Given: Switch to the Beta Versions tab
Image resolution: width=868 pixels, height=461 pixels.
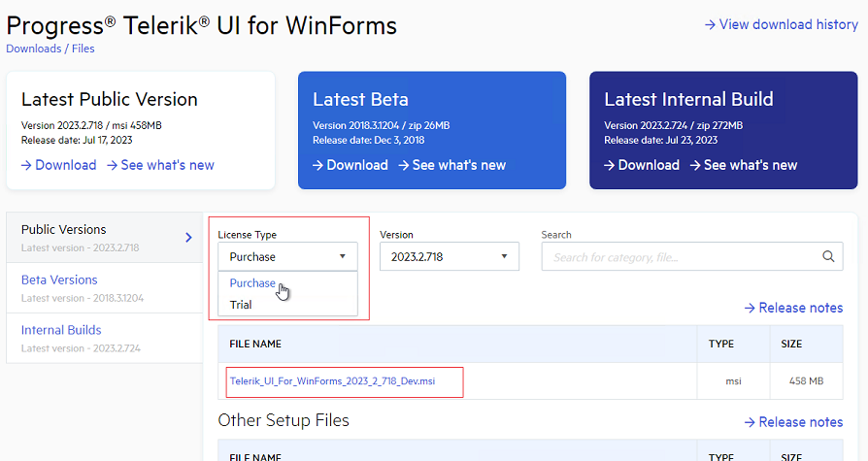Looking at the screenshot, I should [x=105, y=288].
